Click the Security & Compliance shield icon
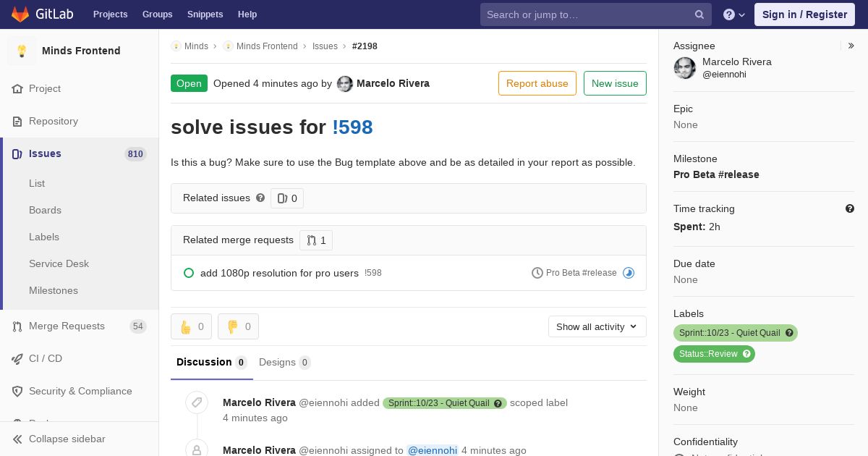The height and width of the screenshot is (456, 868). click(x=18, y=392)
